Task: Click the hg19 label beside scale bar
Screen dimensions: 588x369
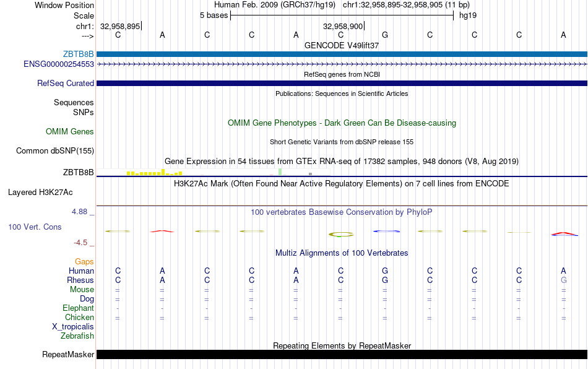Action: coord(468,15)
